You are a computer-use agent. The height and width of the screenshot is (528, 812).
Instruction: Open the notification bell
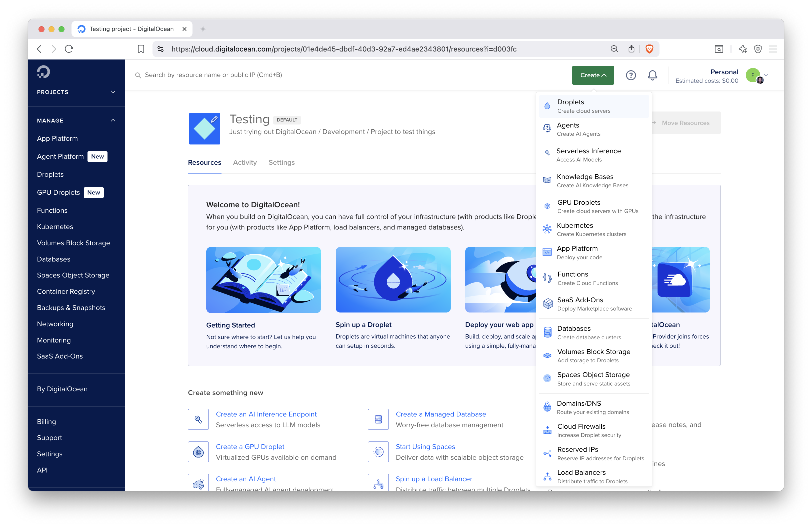pyautogui.click(x=652, y=75)
